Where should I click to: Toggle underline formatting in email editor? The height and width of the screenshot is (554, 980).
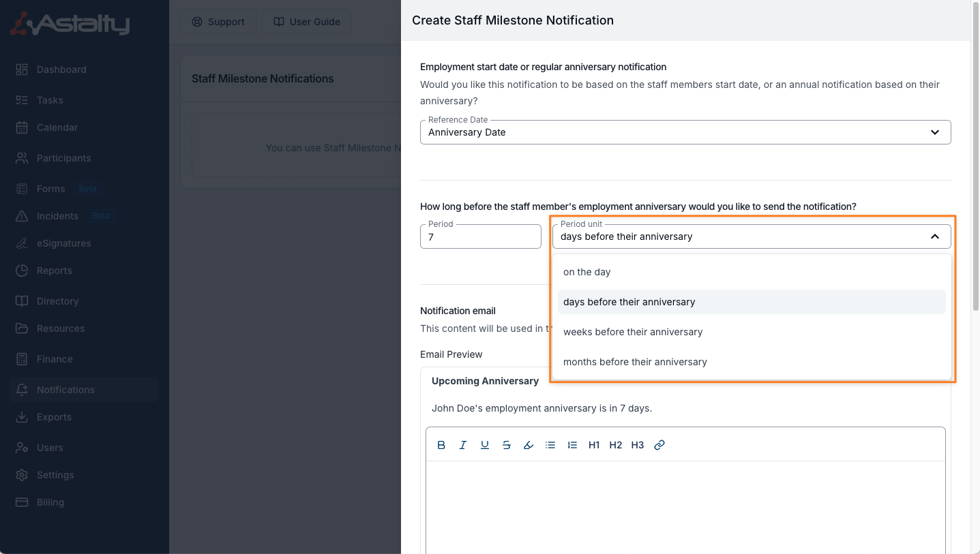point(485,445)
